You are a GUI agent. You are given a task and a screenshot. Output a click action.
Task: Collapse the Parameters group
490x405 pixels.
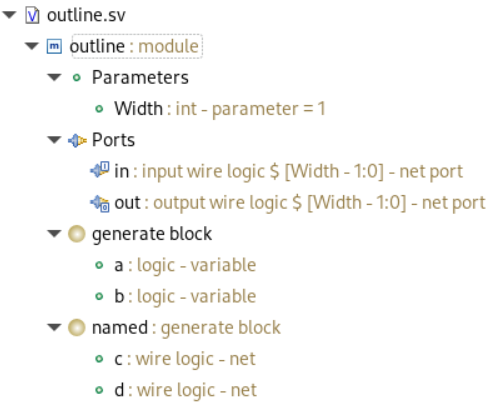coord(54,77)
